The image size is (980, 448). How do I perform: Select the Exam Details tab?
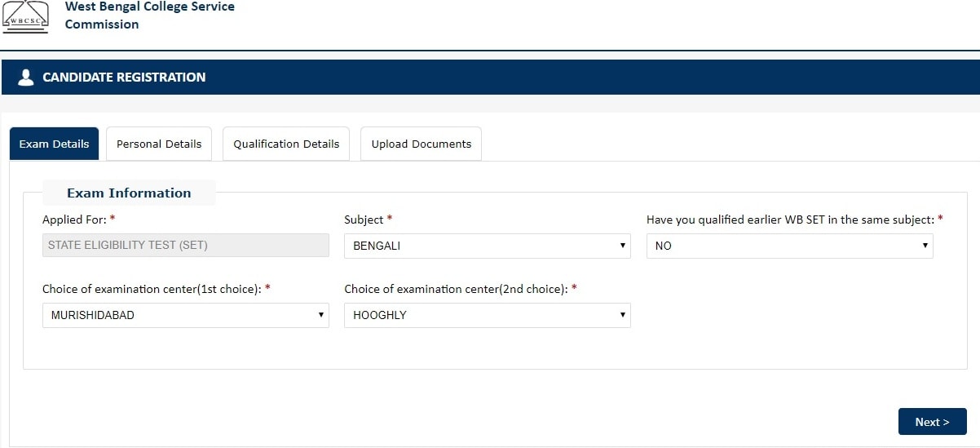(x=54, y=144)
